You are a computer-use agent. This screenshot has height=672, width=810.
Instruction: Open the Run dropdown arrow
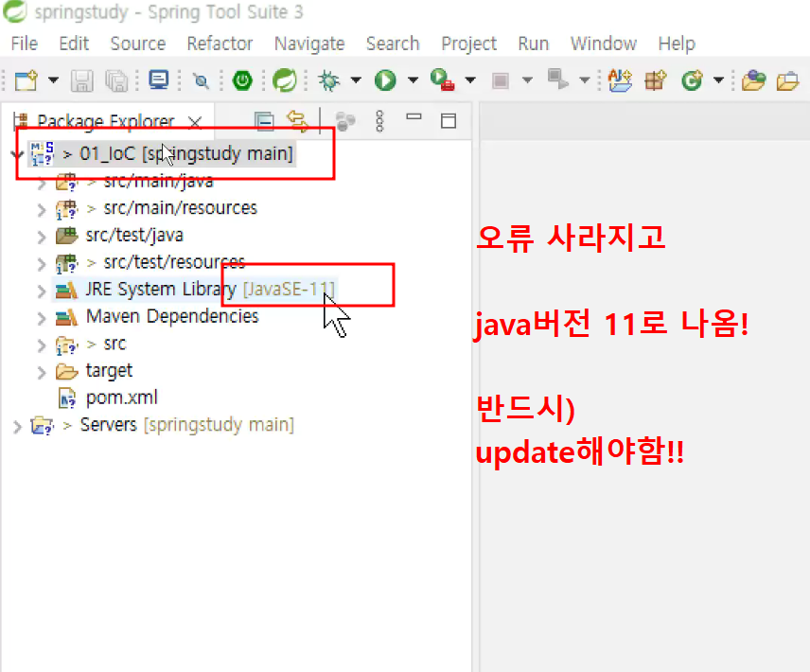pyautogui.click(x=413, y=80)
